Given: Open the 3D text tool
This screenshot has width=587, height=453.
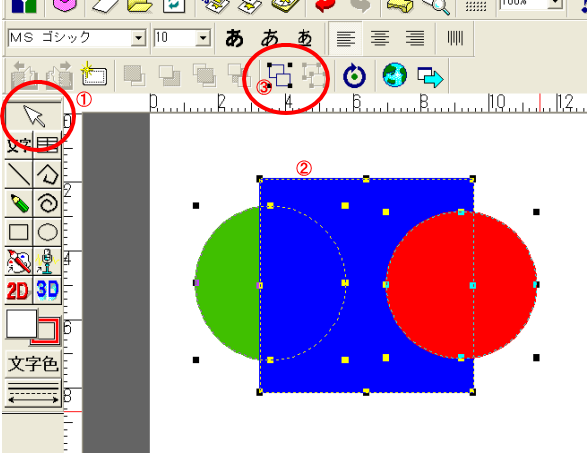Looking at the screenshot, I should pyautogui.click(x=48, y=290).
